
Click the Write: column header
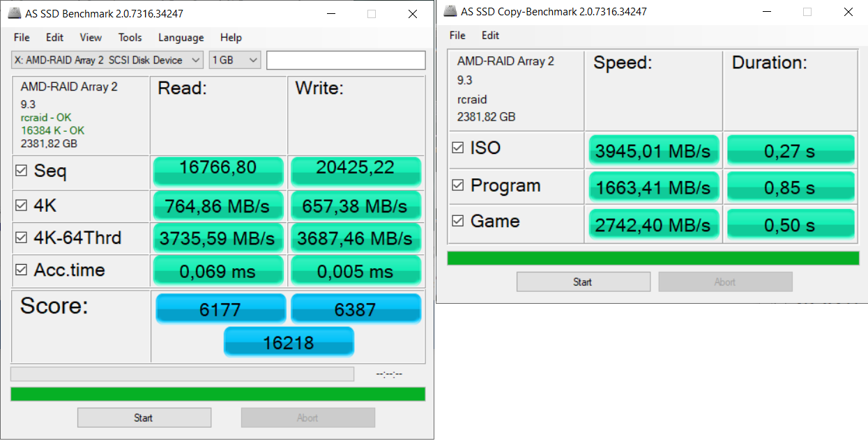319,88
